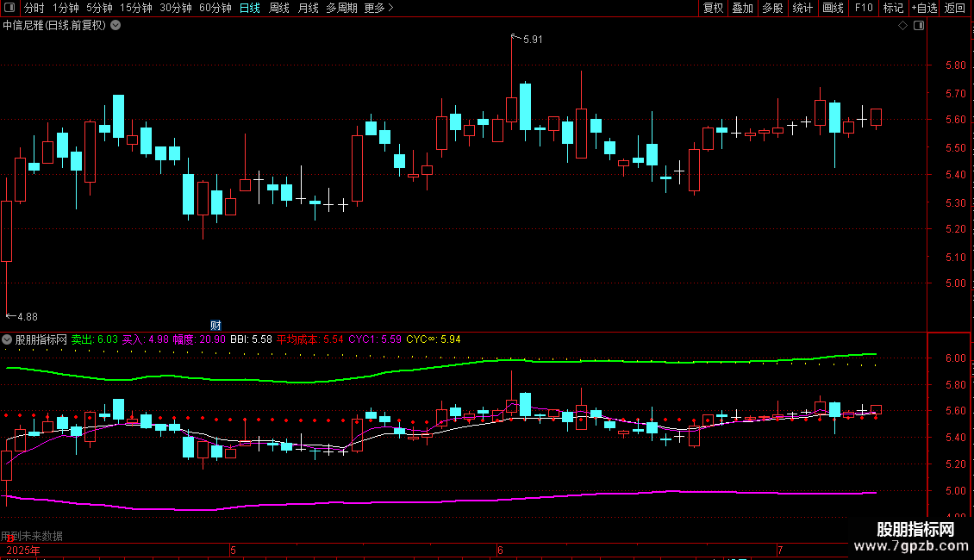
Task: Click the 2025年 label on time axis
Action: (23, 551)
